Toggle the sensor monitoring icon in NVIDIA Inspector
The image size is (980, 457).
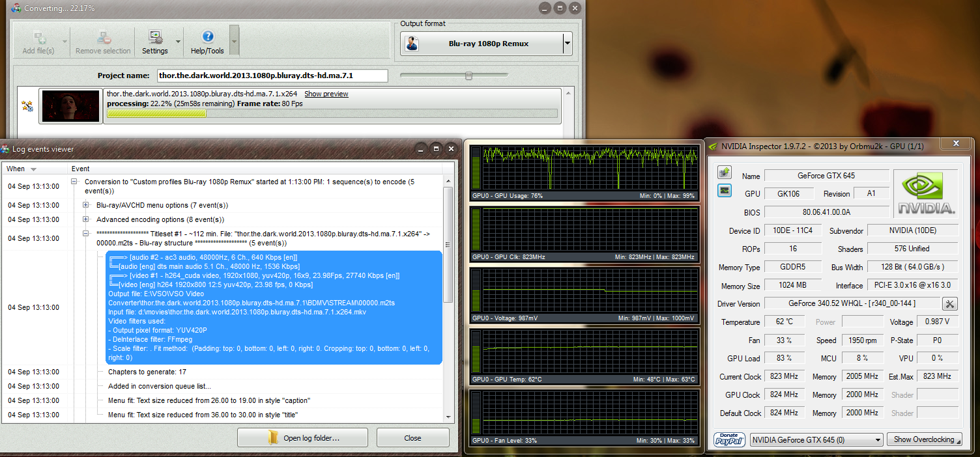724,190
